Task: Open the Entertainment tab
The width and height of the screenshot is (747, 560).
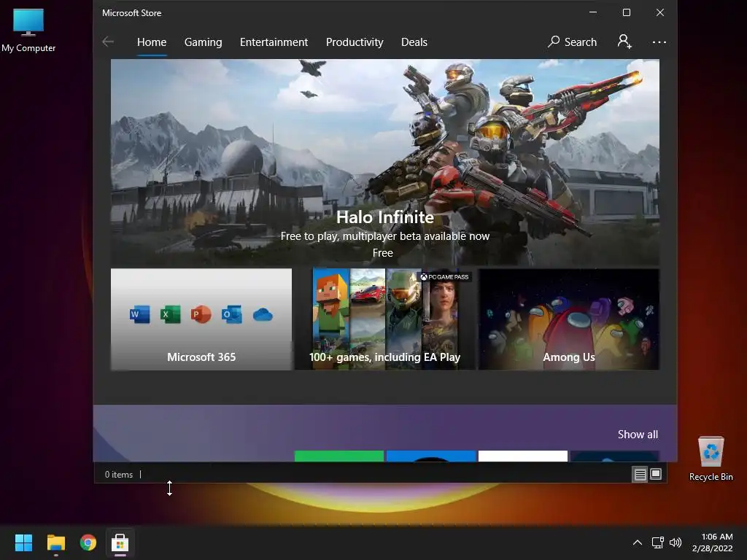Action: click(x=274, y=42)
